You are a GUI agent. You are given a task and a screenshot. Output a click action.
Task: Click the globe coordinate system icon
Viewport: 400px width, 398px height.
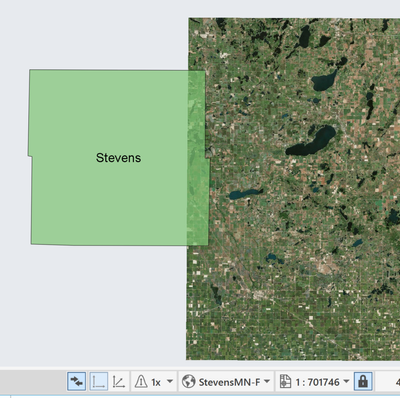(x=188, y=382)
